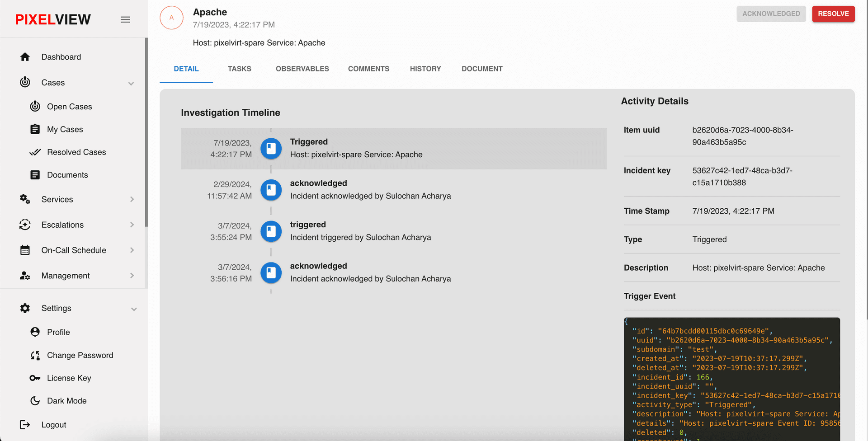Click the Logout exit icon
The height and width of the screenshot is (441, 868).
click(x=25, y=425)
